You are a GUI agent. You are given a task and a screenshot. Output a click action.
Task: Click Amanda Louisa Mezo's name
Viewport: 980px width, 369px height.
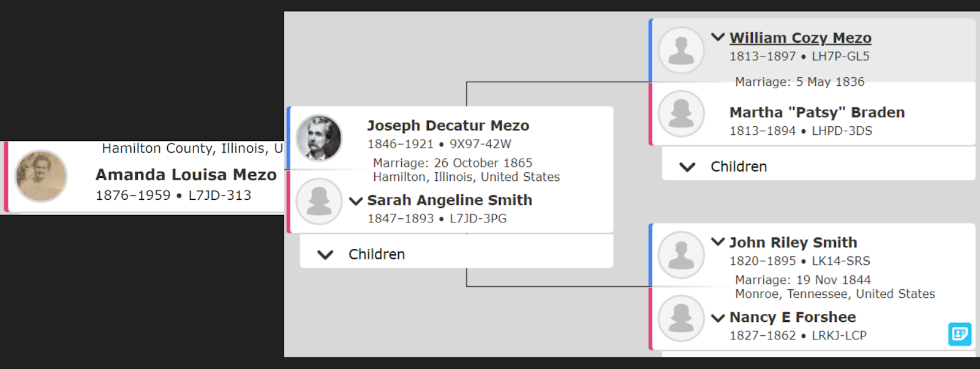pos(186,175)
